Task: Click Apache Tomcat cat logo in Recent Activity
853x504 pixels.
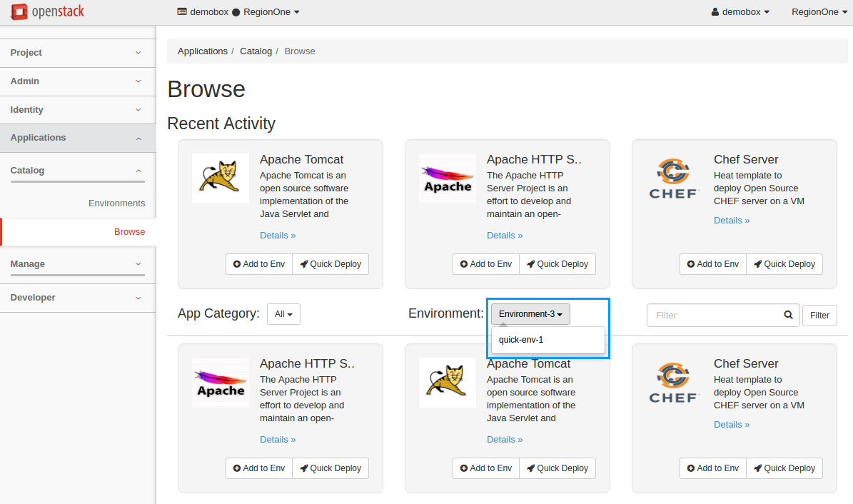Action: [x=220, y=178]
